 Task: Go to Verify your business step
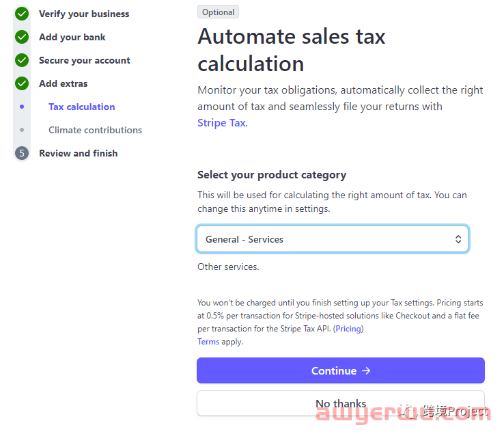click(84, 14)
